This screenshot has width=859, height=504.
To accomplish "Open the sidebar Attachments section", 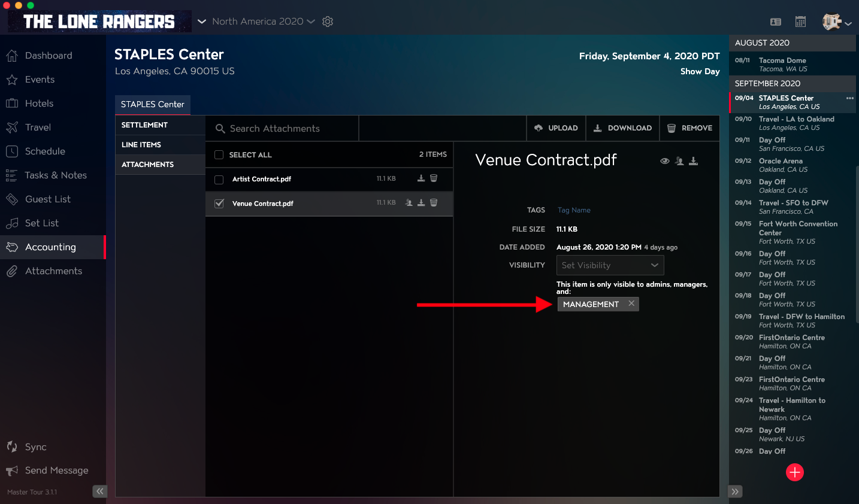I will 53,271.
